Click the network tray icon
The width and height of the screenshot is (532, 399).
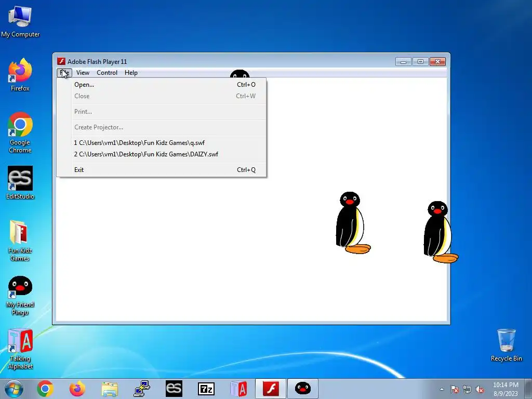coord(467,389)
